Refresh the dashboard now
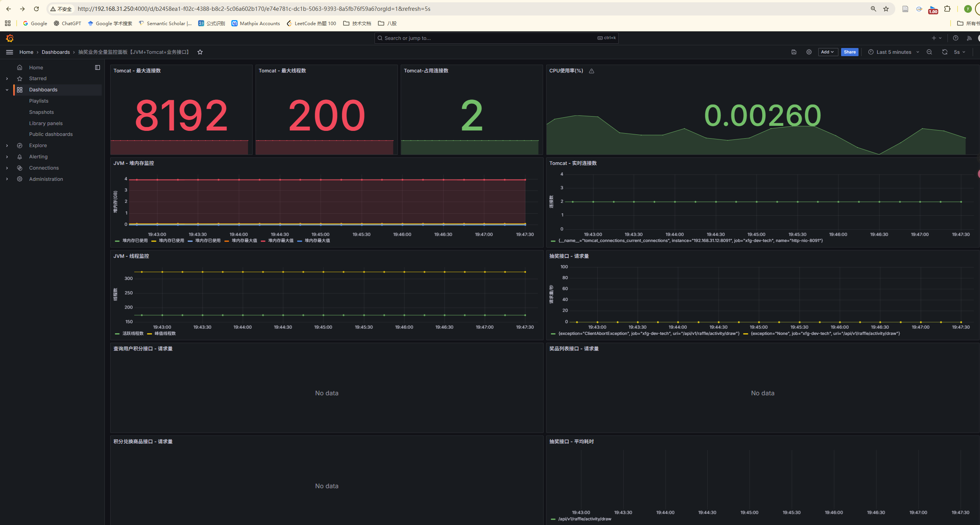This screenshot has width=980, height=525. point(944,52)
